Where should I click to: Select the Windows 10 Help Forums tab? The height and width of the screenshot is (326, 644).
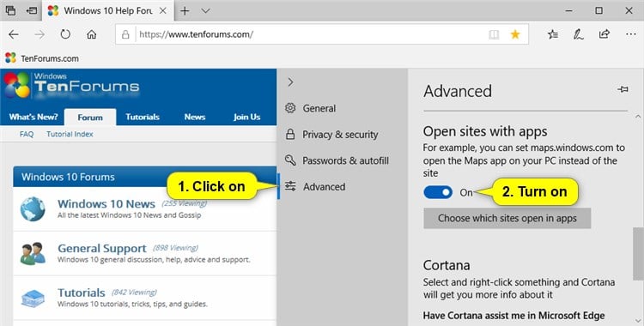[x=108, y=10]
